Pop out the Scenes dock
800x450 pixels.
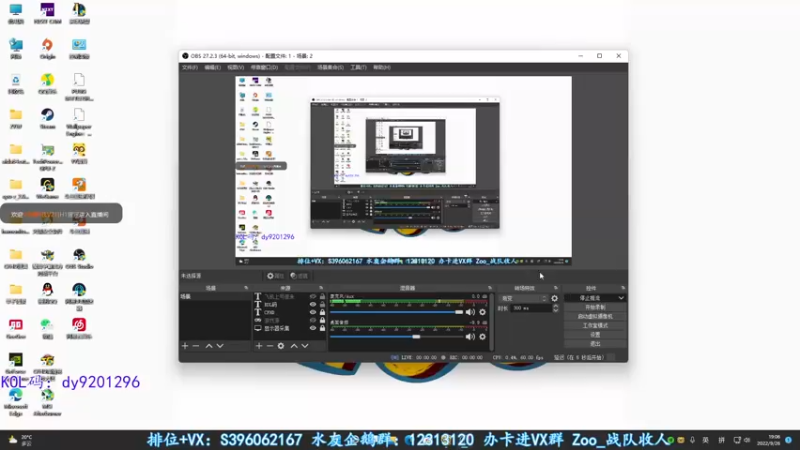246,288
